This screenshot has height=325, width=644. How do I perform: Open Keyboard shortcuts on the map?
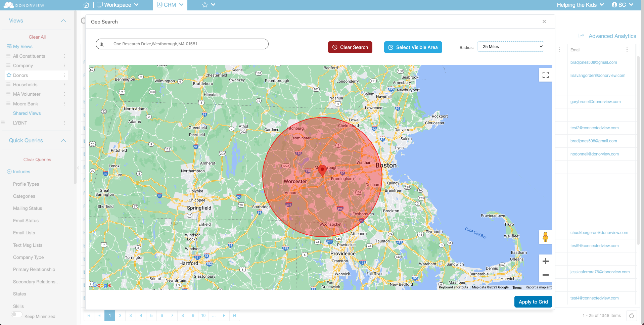click(453, 287)
